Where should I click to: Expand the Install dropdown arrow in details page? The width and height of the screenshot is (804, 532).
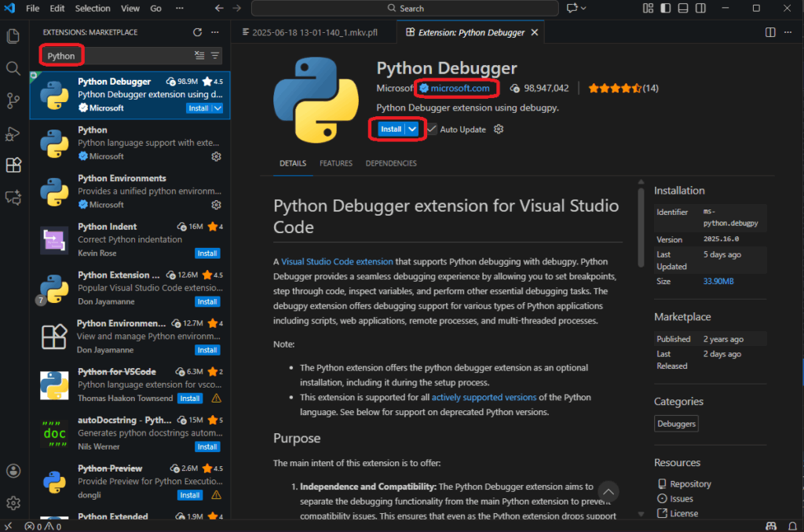[413, 129]
